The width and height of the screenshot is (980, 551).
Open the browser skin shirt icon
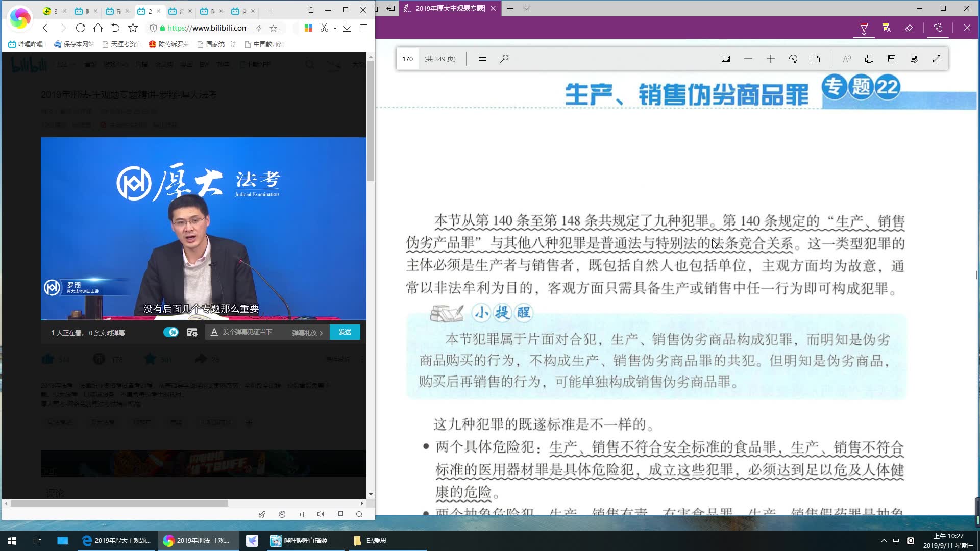coord(311,10)
